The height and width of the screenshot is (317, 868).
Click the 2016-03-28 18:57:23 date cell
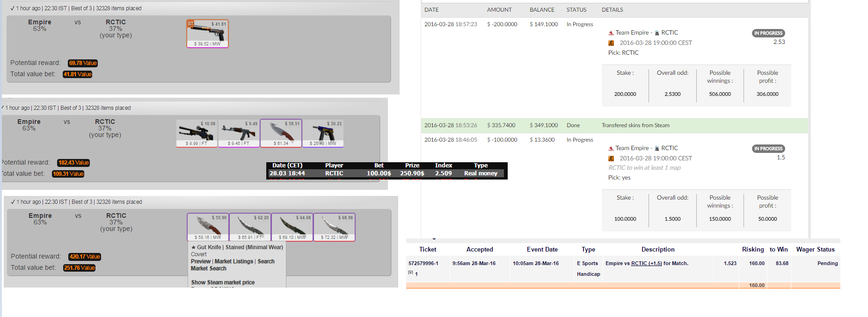pyautogui.click(x=451, y=24)
